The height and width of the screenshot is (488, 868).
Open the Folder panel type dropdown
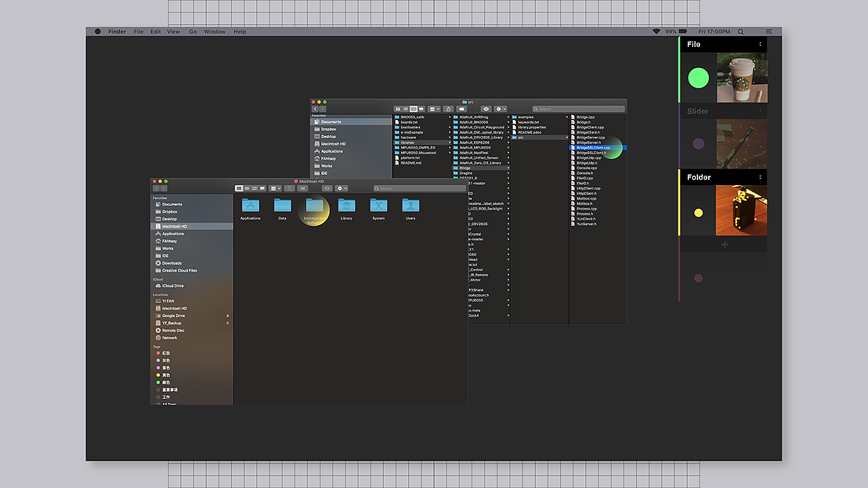point(760,177)
